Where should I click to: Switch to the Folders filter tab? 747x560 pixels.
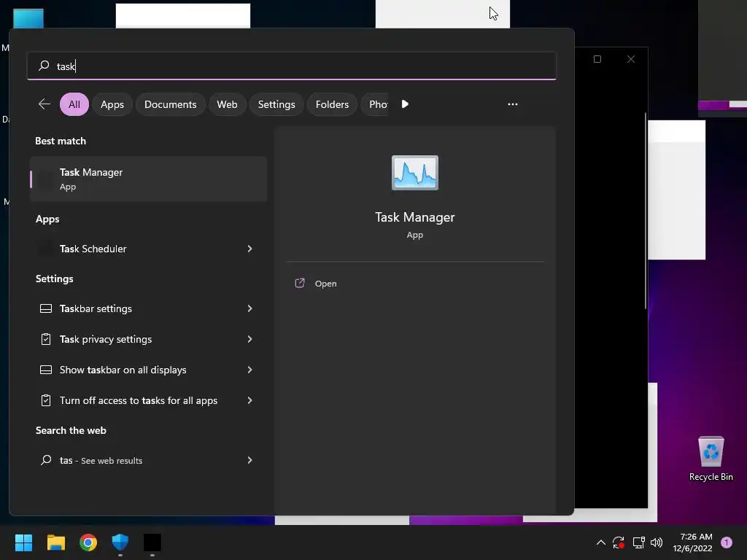(332, 104)
